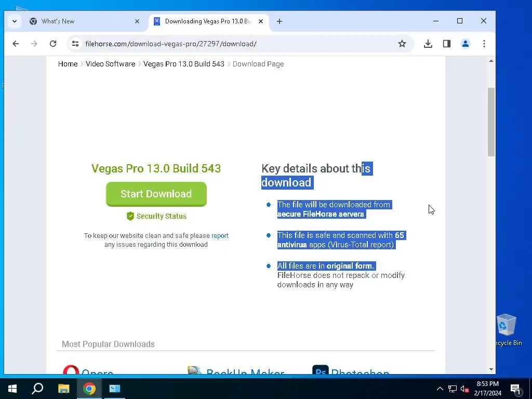Click the forward navigation arrow

click(x=34, y=44)
